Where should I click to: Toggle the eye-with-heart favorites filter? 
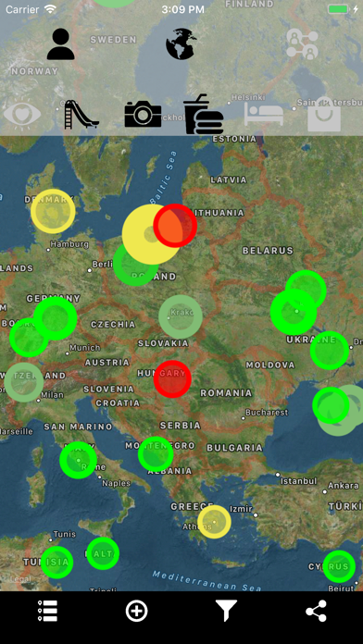[22, 114]
